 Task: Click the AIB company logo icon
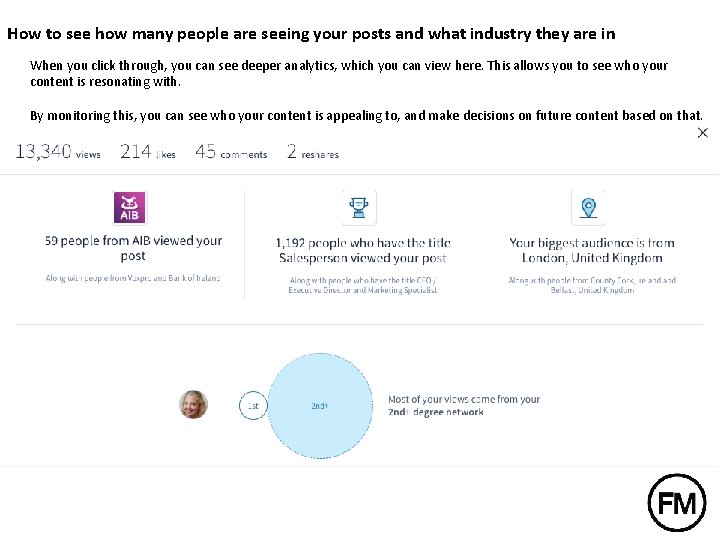(x=130, y=207)
